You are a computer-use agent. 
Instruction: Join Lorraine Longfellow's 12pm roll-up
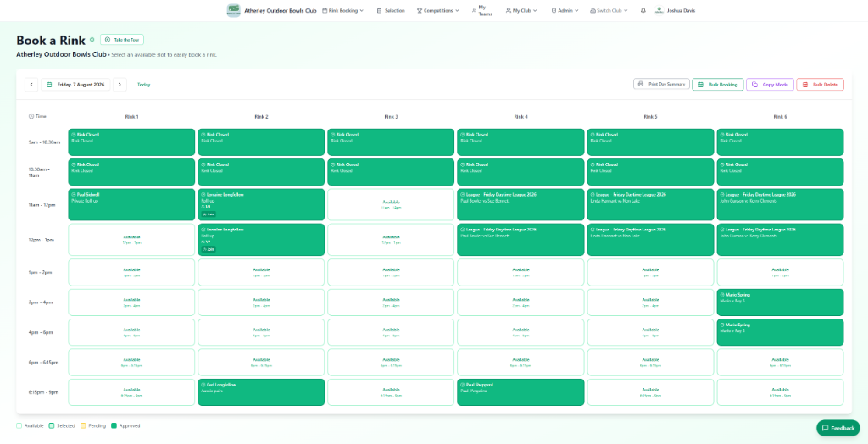[x=209, y=249]
